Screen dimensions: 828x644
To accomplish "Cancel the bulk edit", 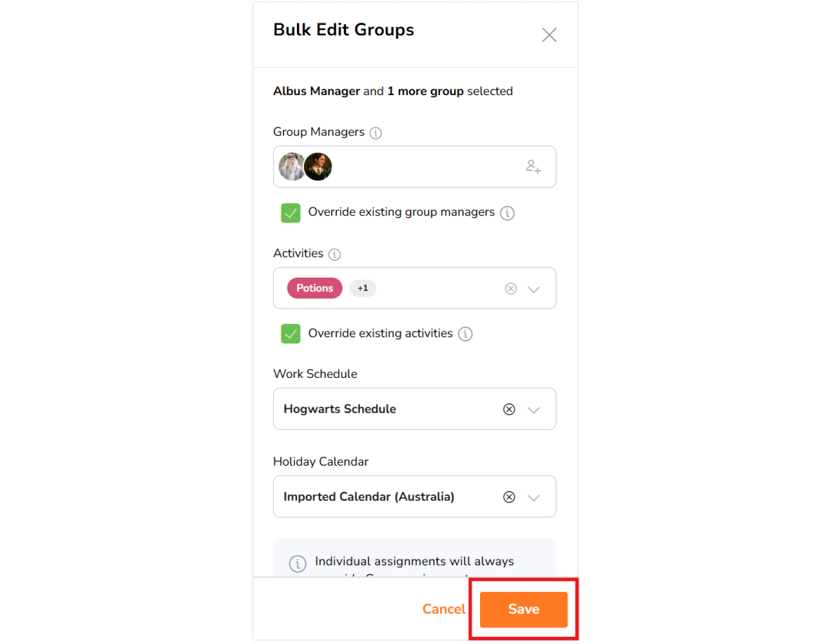I will (444, 609).
